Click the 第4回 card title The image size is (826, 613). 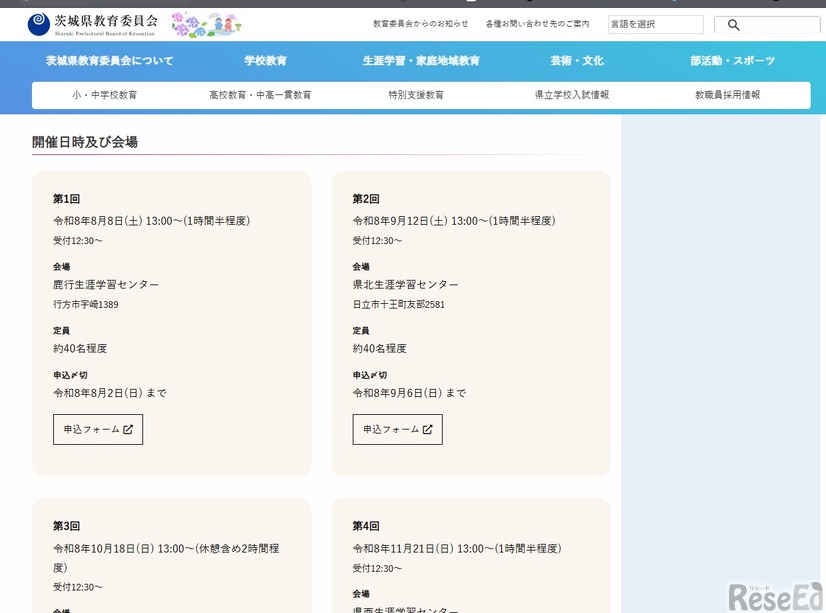pos(366,526)
